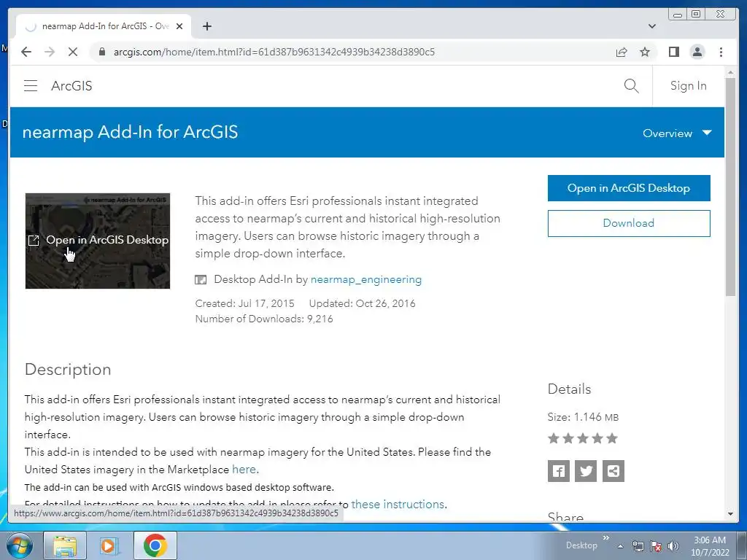Share item on Facebook icon

click(x=558, y=471)
